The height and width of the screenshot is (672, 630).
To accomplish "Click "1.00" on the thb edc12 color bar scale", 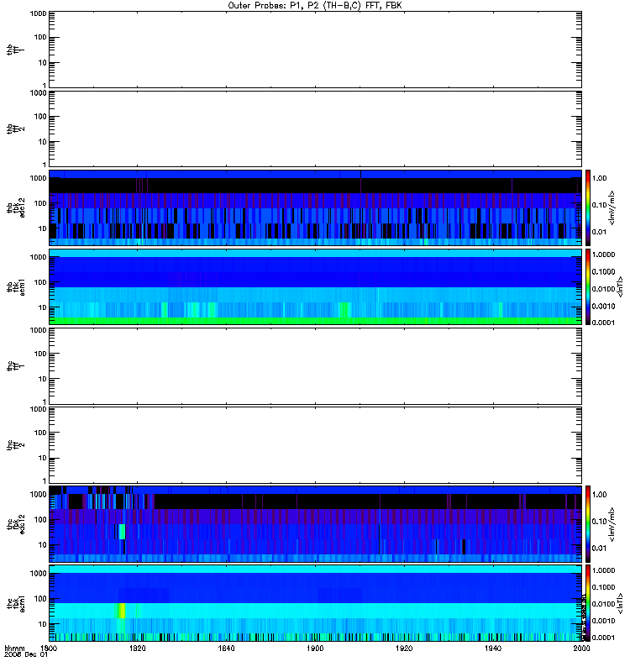I will (x=599, y=178).
